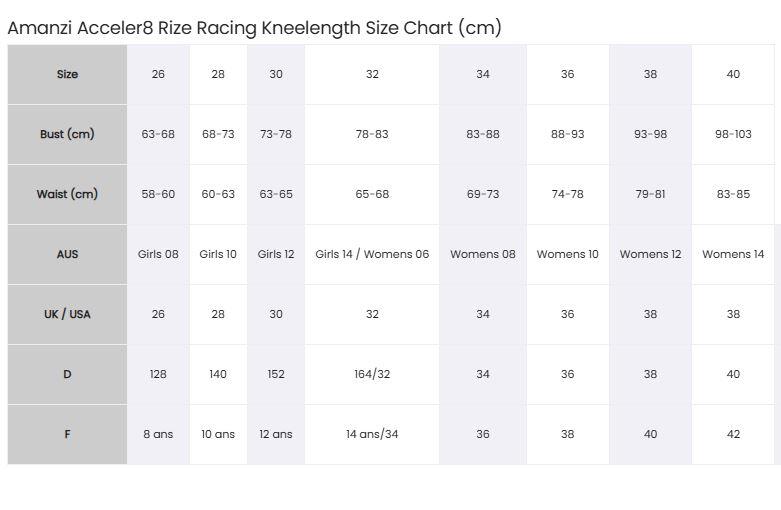This screenshot has width=781, height=510.
Task: Click the 8 ans cell
Action: point(158,434)
